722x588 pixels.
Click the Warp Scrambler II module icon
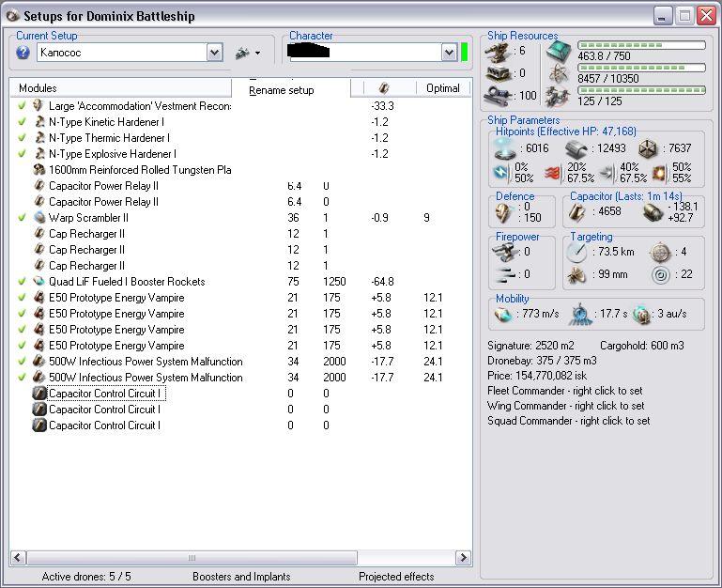point(39,217)
